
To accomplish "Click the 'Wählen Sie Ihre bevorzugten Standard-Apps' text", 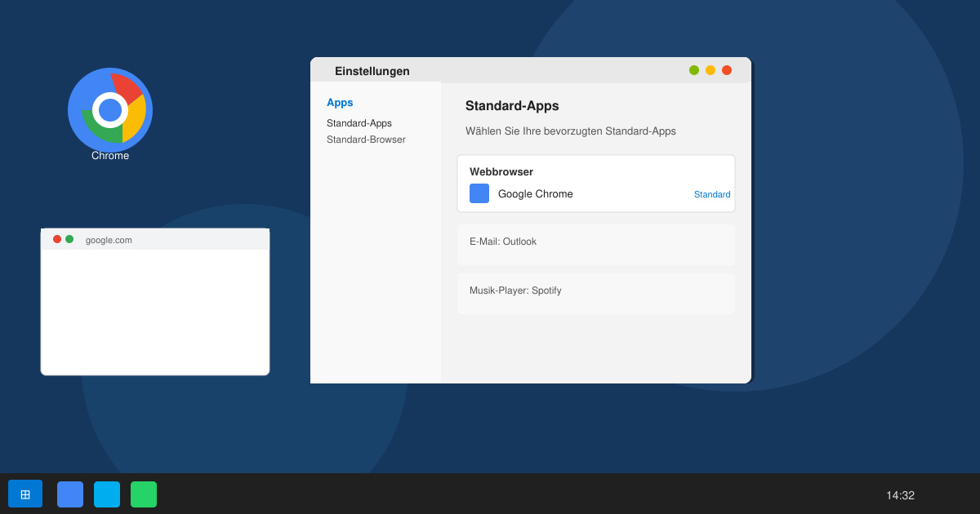I will [x=571, y=131].
